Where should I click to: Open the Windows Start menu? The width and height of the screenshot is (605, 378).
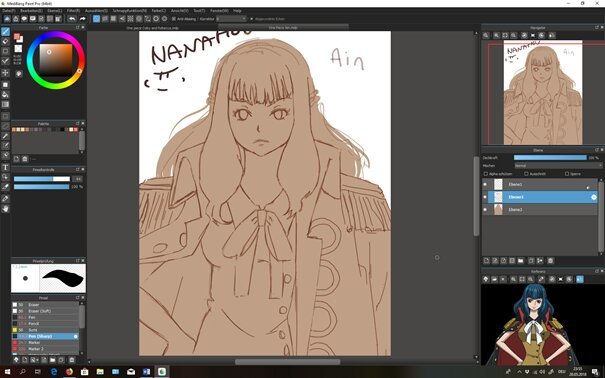click(7, 372)
